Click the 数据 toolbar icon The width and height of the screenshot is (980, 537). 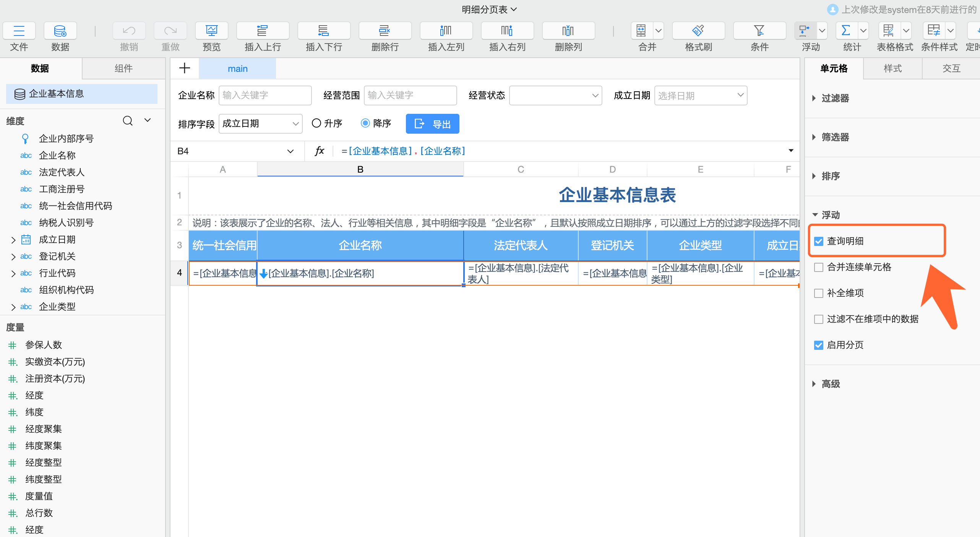coord(60,31)
